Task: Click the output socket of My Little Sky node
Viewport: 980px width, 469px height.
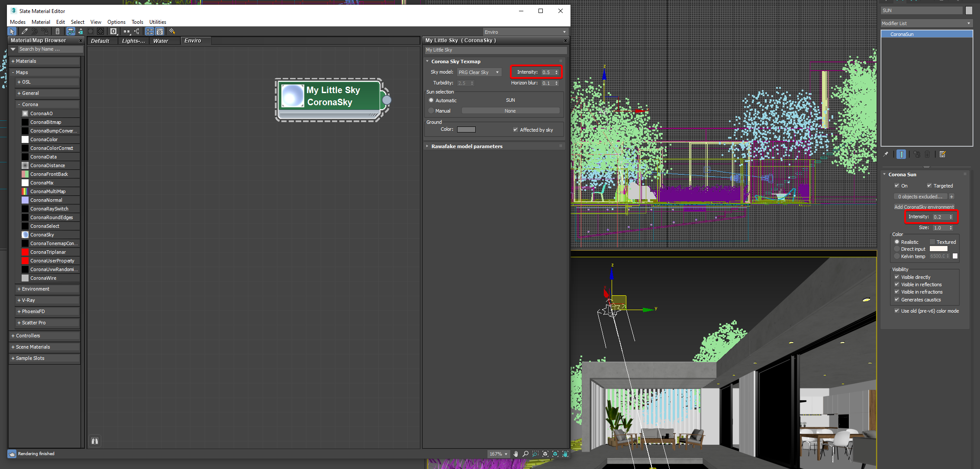Action: point(387,100)
